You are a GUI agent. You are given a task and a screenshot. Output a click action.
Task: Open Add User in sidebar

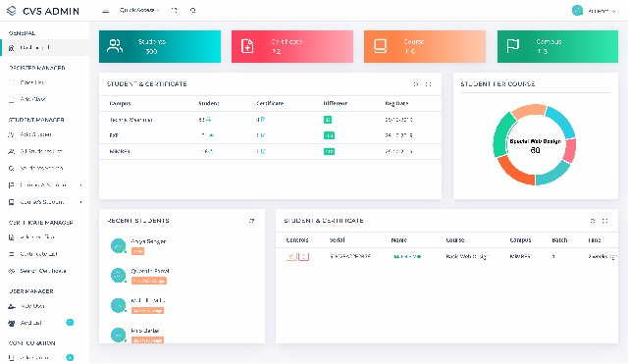pyautogui.click(x=32, y=306)
